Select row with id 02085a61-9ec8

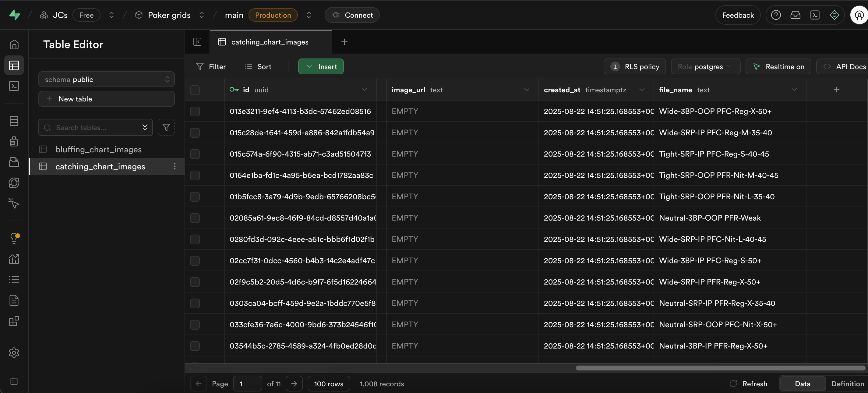[x=195, y=218]
